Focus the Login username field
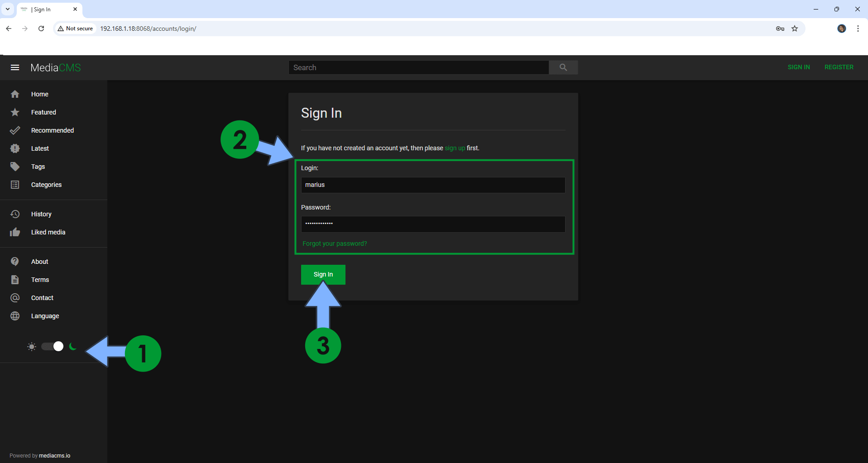Screen dimensions: 868x463 tap(433, 185)
